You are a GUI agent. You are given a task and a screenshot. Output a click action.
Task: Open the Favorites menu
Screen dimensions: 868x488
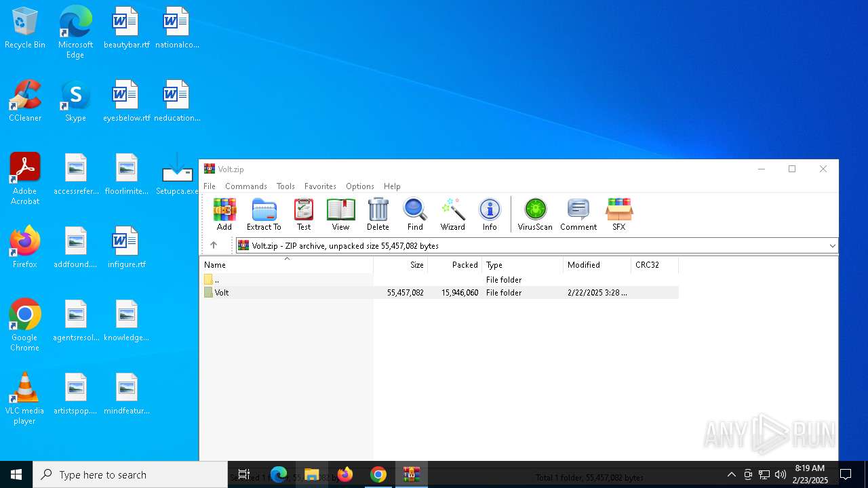(320, 186)
